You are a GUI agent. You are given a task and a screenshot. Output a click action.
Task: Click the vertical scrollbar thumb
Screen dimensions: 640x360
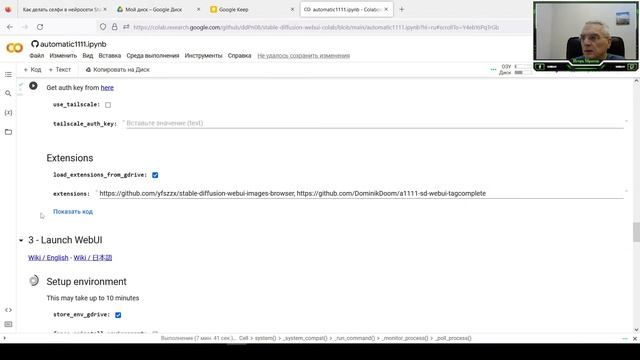pyautogui.click(x=636, y=232)
